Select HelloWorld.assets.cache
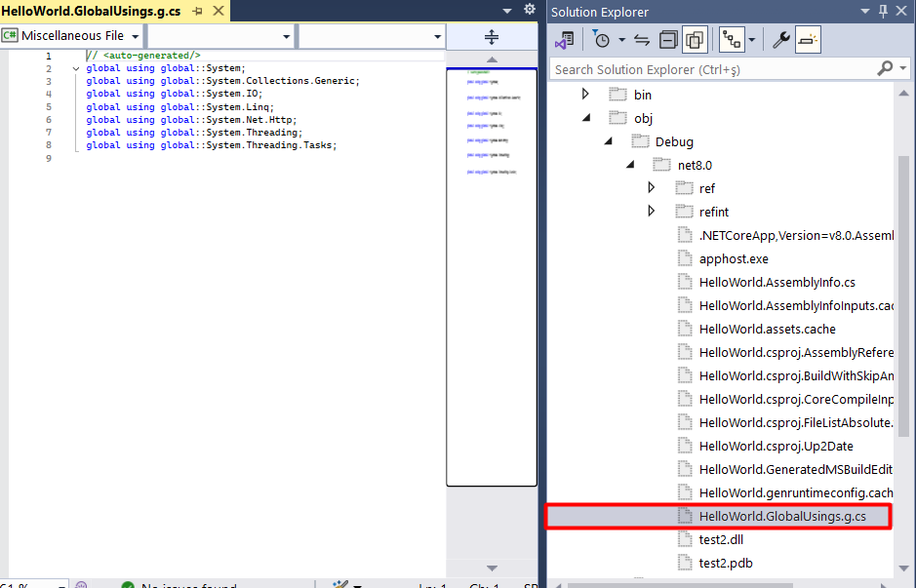Image resolution: width=916 pixels, height=588 pixels. 767,330
